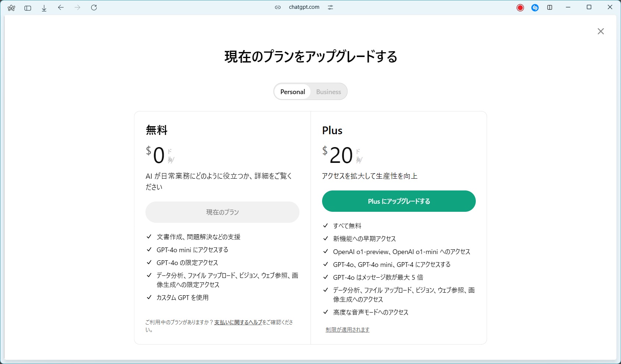Click the disabled 現在のプラン button
The image size is (621, 364).
222,212
